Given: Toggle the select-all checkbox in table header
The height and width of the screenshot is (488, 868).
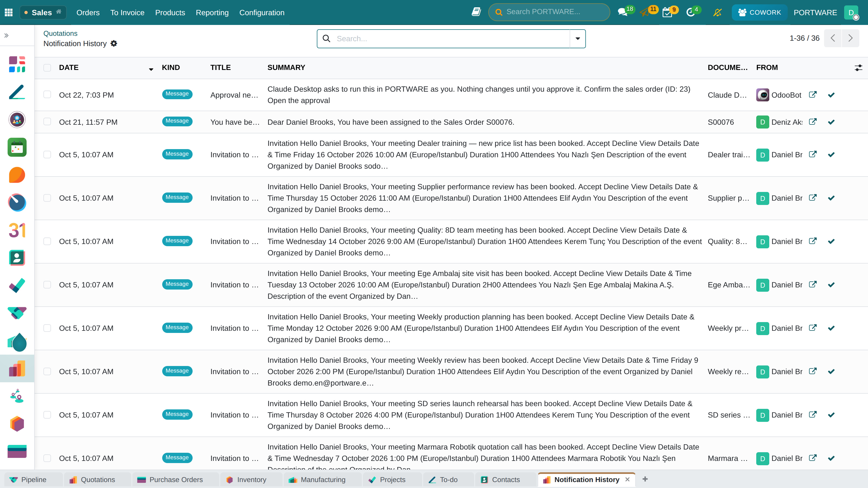Looking at the screenshot, I should (x=47, y=68).
